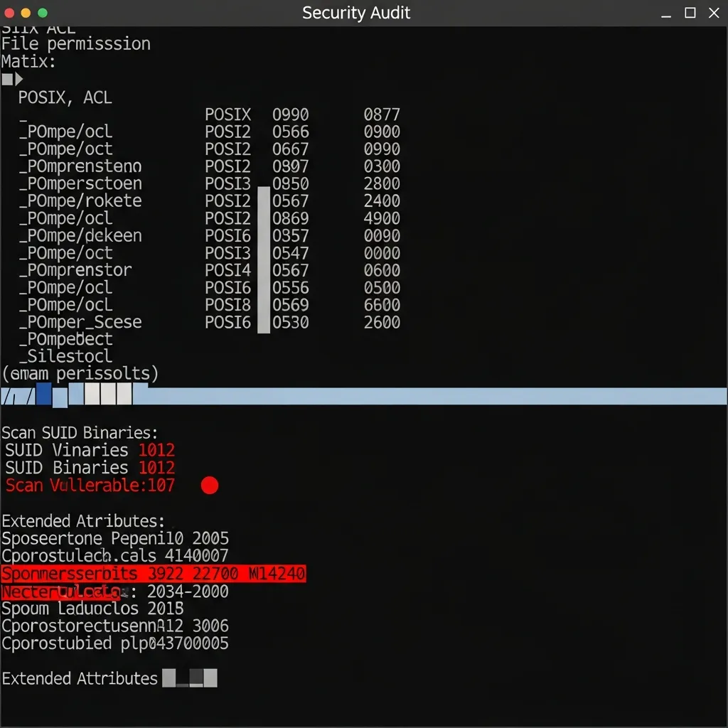Toggle the Scan Vullerable:107 alert line

(x=90, y=486)
